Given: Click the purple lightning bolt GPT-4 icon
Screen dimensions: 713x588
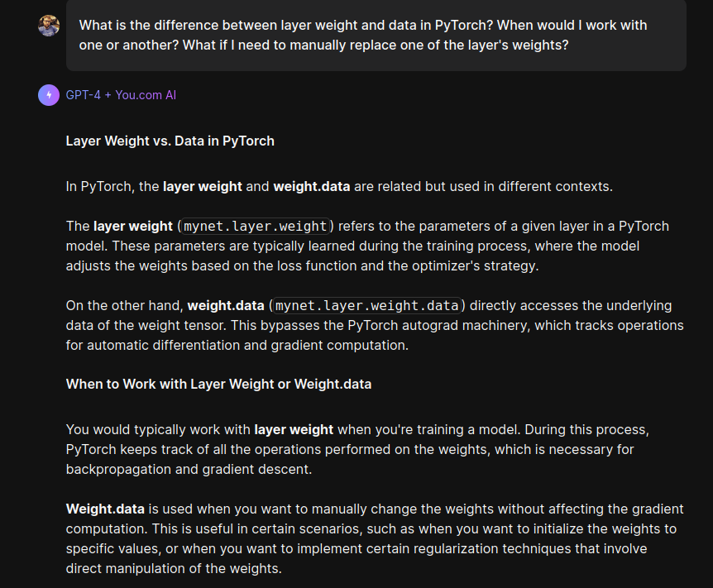Looking at the screenshot, I should point(49,95).
